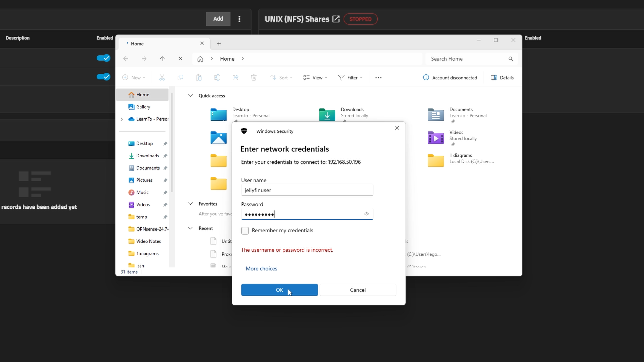The width and height of the screenshot is (644, 362).
Task: Click the Share icon in Explorer toolbar
Action: tap(235, 78)
